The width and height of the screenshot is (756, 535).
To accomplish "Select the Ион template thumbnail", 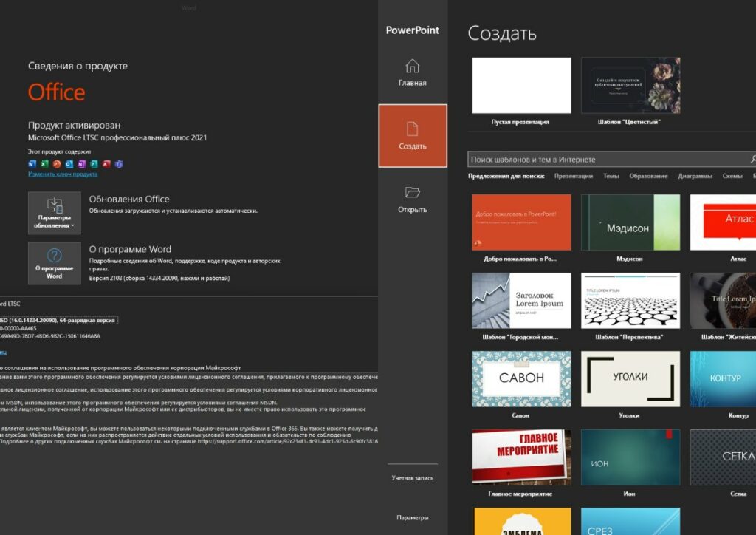I will 630,457.
